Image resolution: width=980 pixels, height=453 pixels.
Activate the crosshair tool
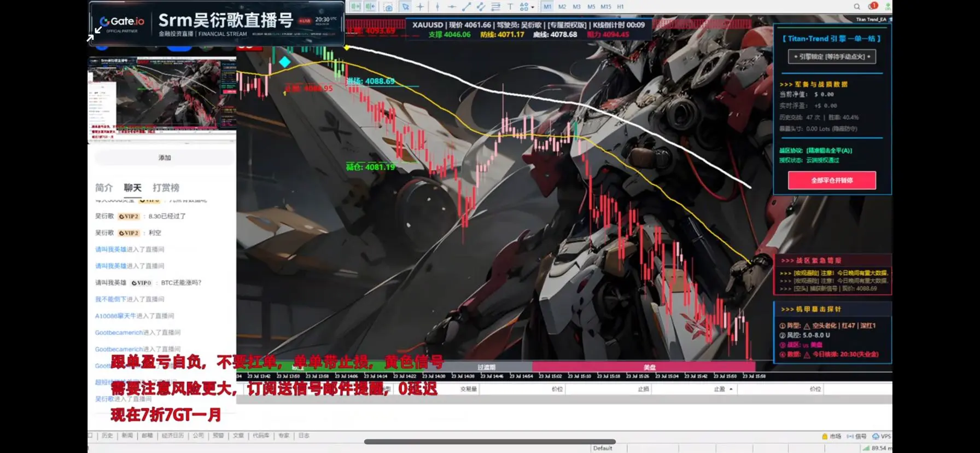[x=420, y=7]
